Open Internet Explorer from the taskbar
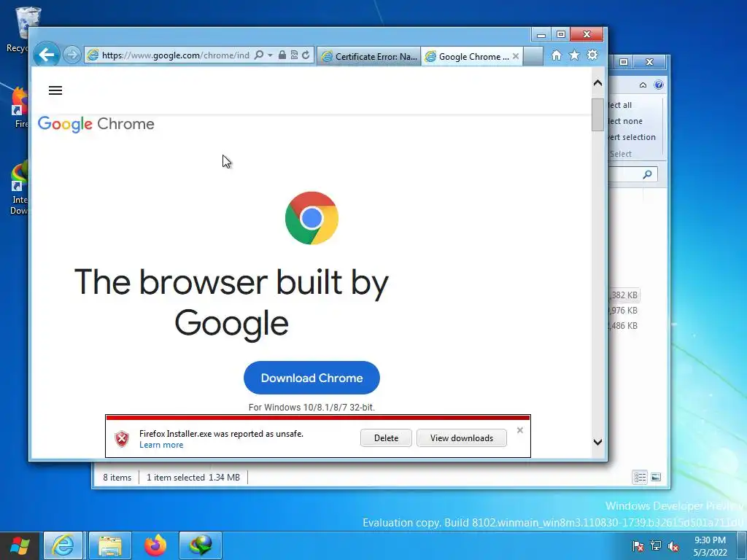This screenshot has height=560, width=747. [x=63, y=545]
